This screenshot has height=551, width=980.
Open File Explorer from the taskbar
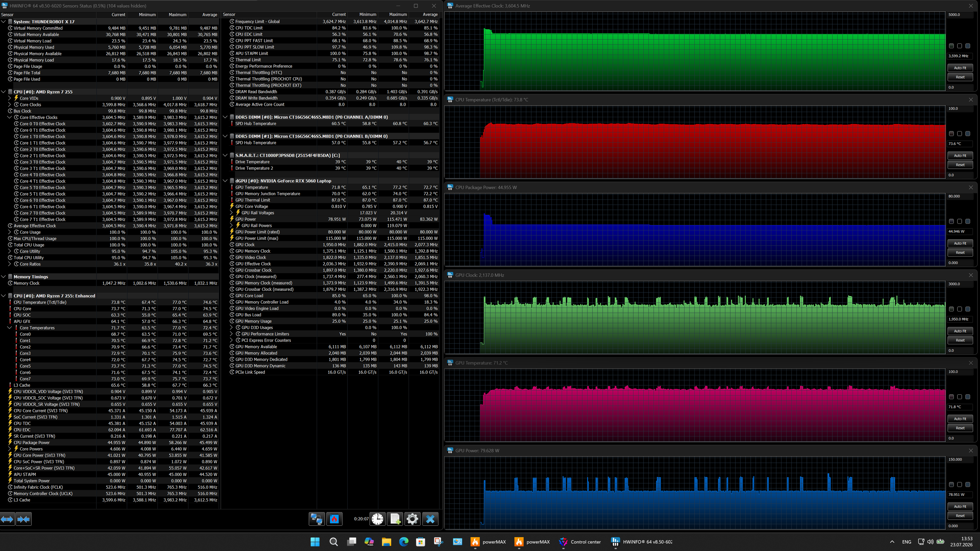[x=386, y=542]
